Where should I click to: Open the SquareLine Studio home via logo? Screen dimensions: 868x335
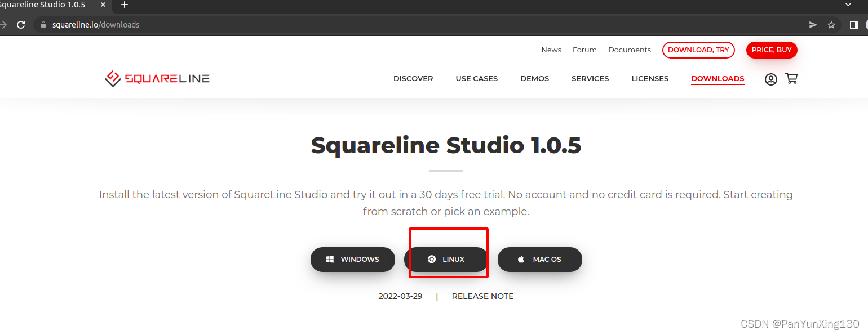[x=157, y=78]
